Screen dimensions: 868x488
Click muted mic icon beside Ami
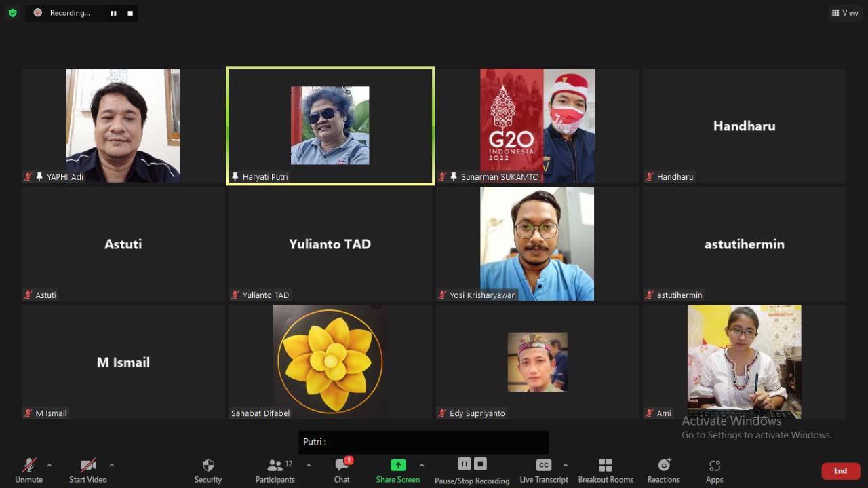650,413
